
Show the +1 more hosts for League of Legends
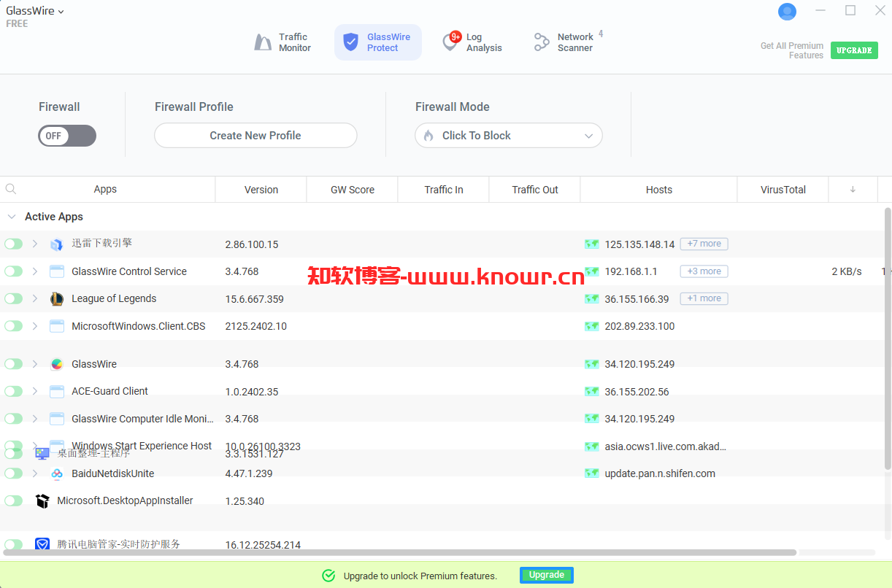point(704,298)
